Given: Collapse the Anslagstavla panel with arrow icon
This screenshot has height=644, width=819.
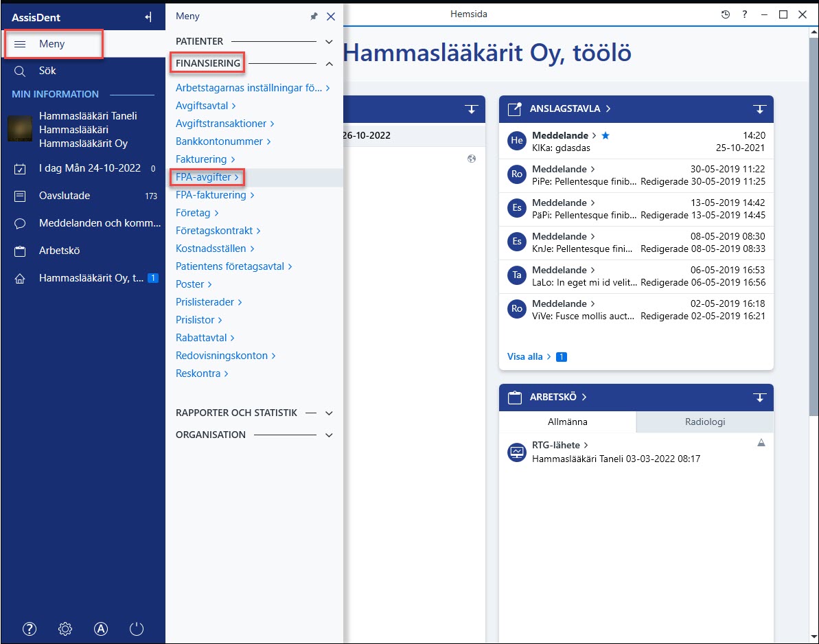Looking at the screenshot, I should pyautogui.click(x=759, y=108).
